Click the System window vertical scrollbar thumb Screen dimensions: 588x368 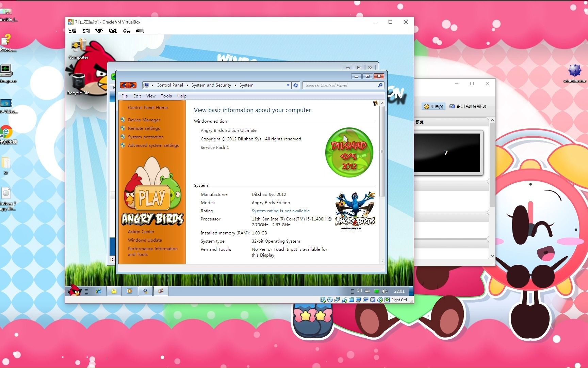[382, 151]
